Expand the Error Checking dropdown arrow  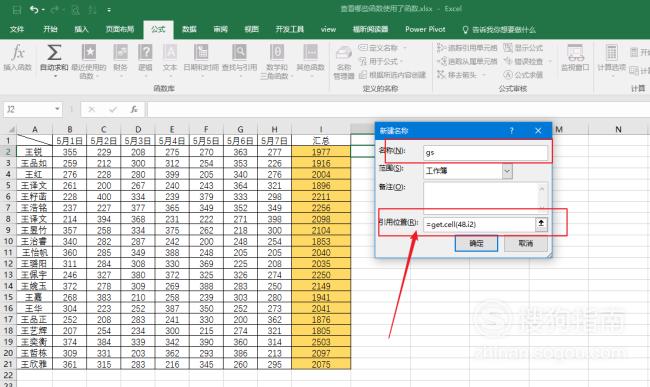[x=550, y=61]
